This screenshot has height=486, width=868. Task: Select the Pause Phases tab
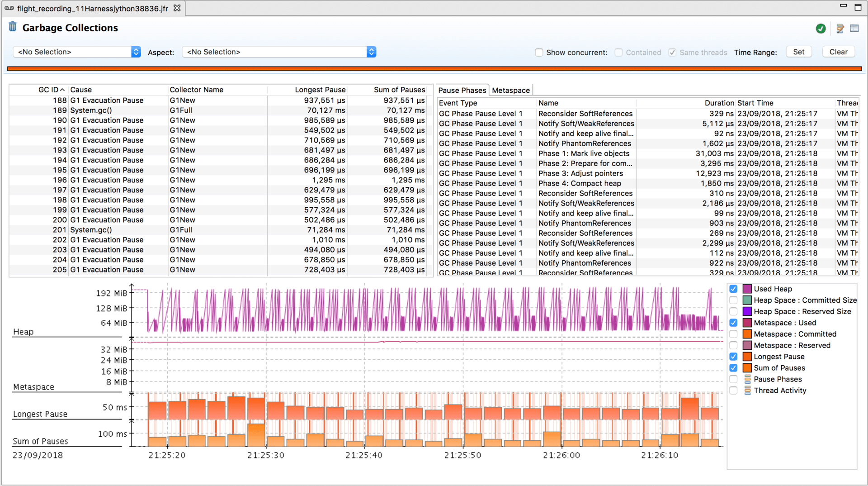click(462, 90)
